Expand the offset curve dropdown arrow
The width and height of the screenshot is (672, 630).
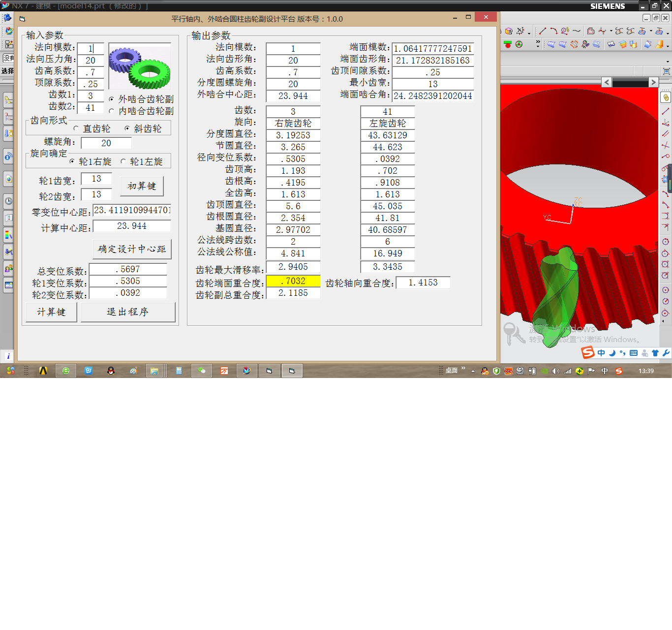tap(611, 31)
